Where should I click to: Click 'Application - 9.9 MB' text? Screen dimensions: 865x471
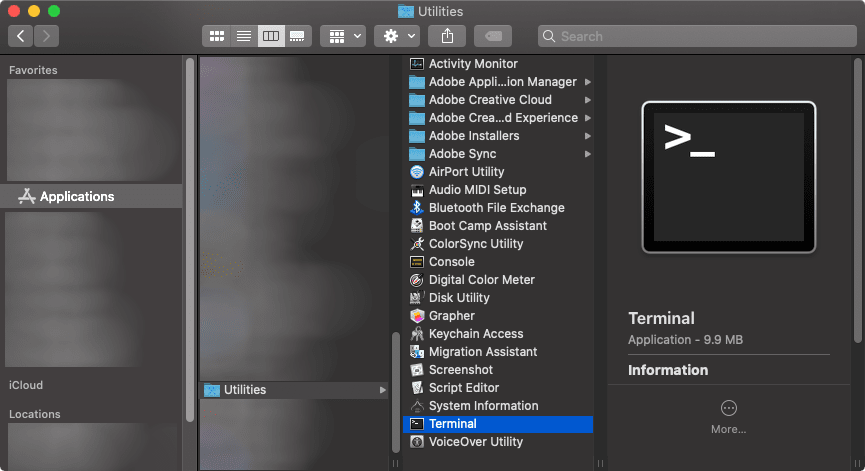pos(685,340)
